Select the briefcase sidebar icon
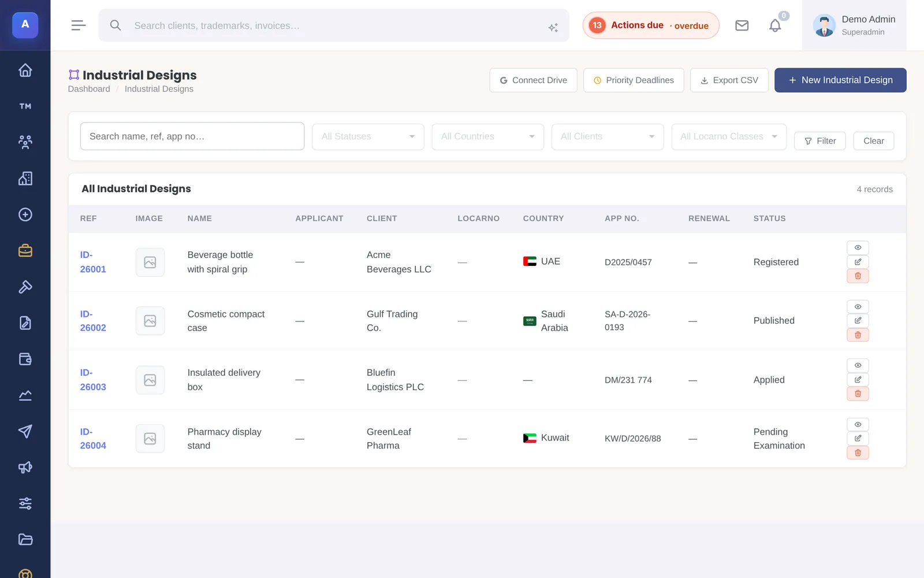The width and height of the screenshot is (924, 578). pos(25,251)
